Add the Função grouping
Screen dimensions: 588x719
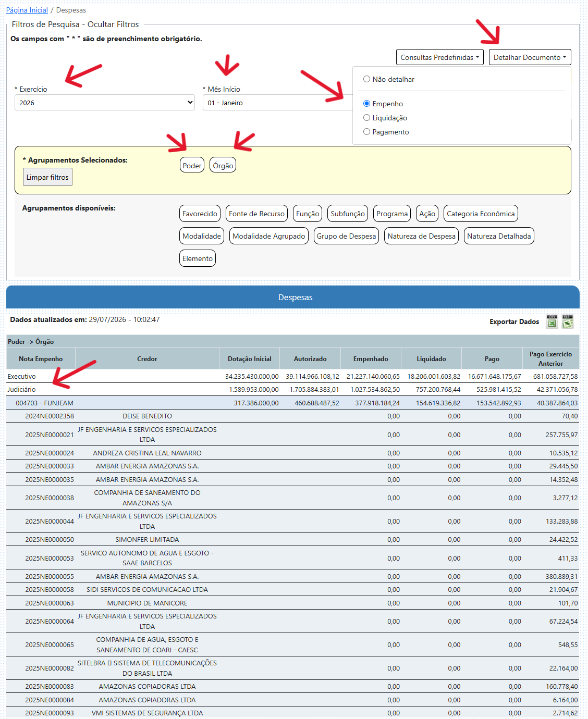coord(308,214)
